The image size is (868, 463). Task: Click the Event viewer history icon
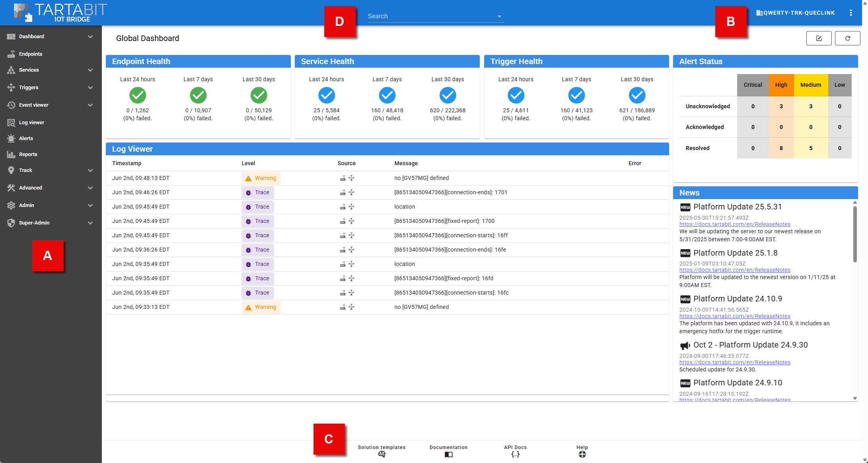[x=11, y=105]
